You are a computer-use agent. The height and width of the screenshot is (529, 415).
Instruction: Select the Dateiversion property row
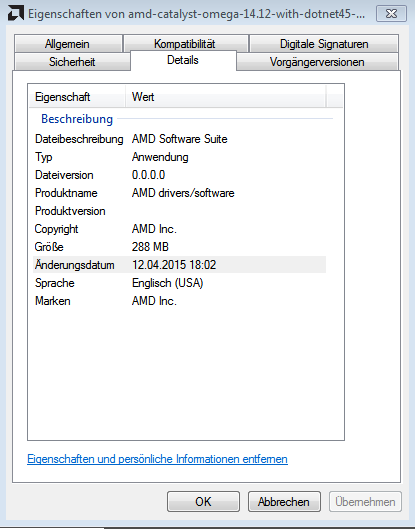(179, 175)
